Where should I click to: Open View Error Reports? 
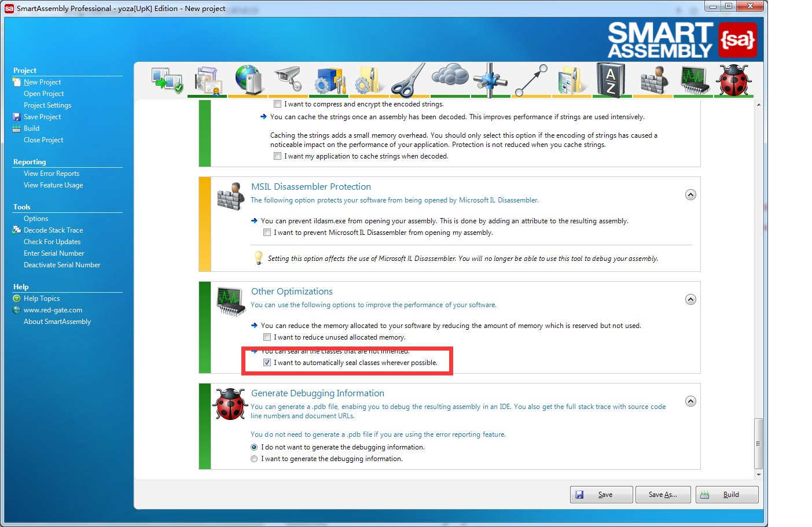tap(52, 174)
